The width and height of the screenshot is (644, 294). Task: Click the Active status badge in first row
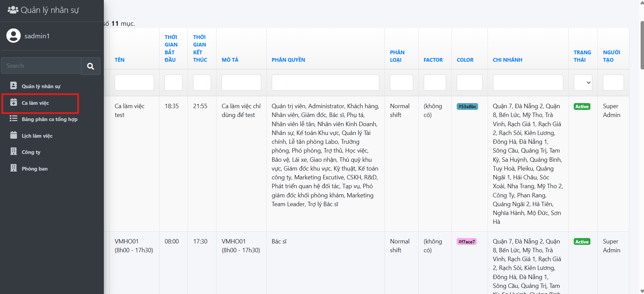[582, 106]
